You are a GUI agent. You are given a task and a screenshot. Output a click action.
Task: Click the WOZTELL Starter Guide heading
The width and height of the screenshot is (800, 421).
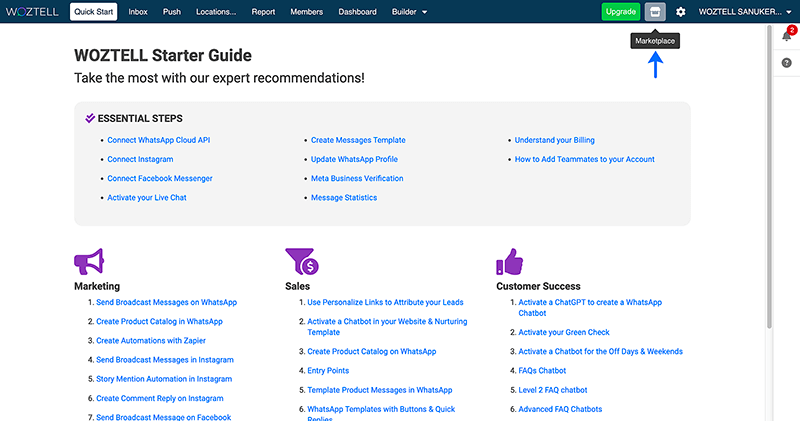click(163, 55)
